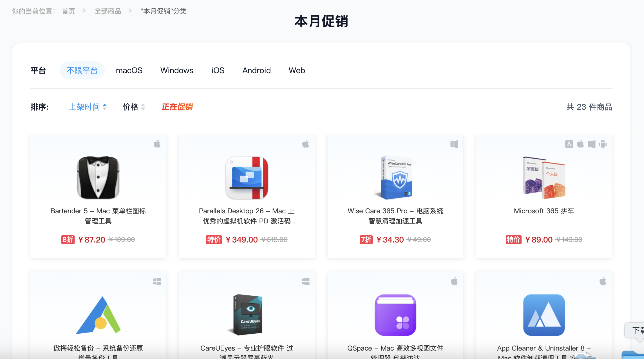Click the "本月促销"分类 breadcrumb

coord(164,11)
